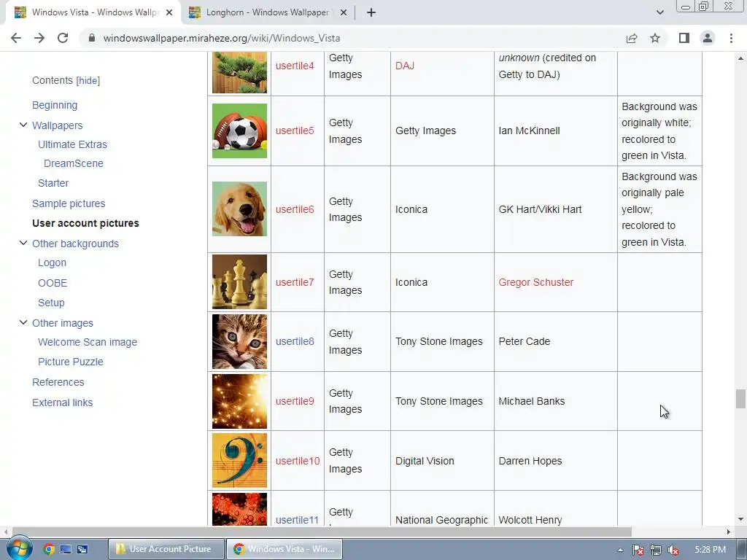Bookmark this page with the star icon
This screenshot has width=747, height=560.
(x=655, y=38)
